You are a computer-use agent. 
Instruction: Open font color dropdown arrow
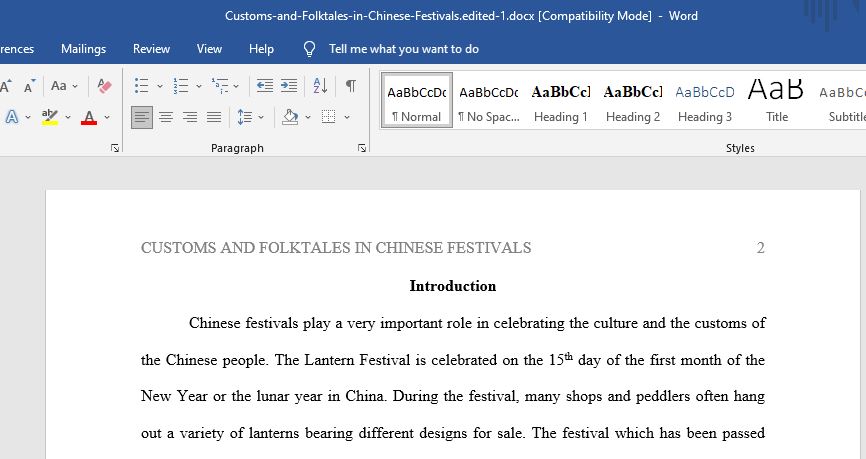tap(107, 117)
